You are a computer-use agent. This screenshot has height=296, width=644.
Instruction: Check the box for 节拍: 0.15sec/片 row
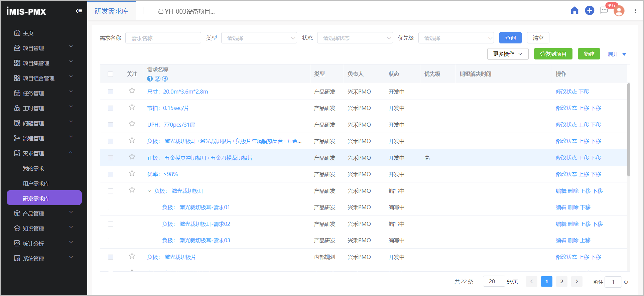coord(111,108)
